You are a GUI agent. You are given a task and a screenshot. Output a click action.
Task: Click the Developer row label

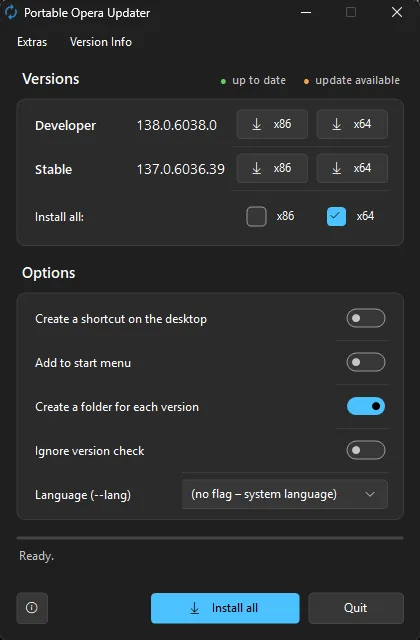click(65, 125)
